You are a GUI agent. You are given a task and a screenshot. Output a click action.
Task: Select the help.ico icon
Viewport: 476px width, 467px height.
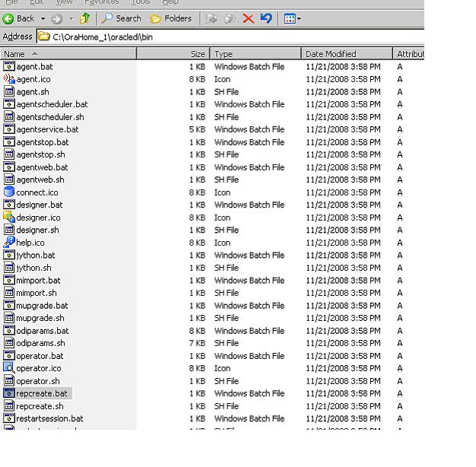coord(9,243)
